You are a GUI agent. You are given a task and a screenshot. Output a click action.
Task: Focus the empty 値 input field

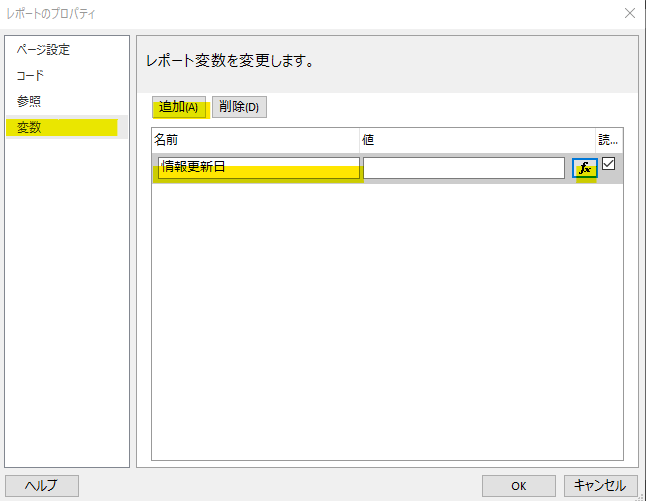[x=463, y=168]
